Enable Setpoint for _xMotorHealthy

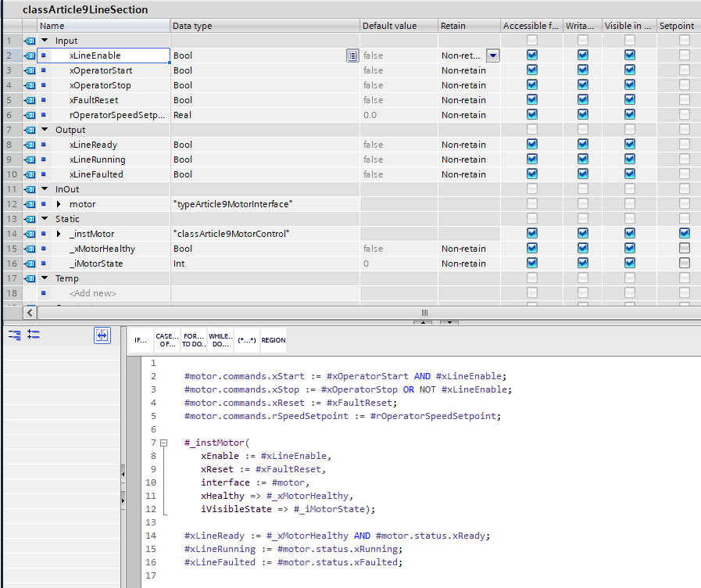[685, 248]
